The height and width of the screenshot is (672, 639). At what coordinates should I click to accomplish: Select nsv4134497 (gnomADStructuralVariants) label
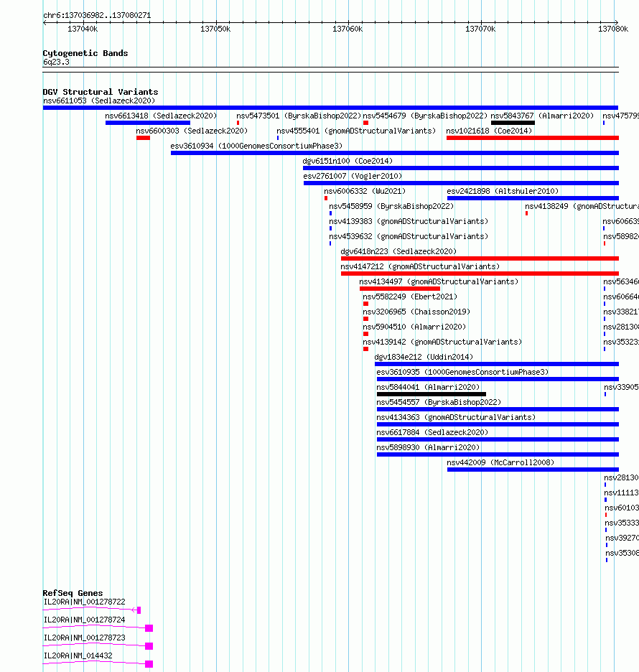pos(439,281)
